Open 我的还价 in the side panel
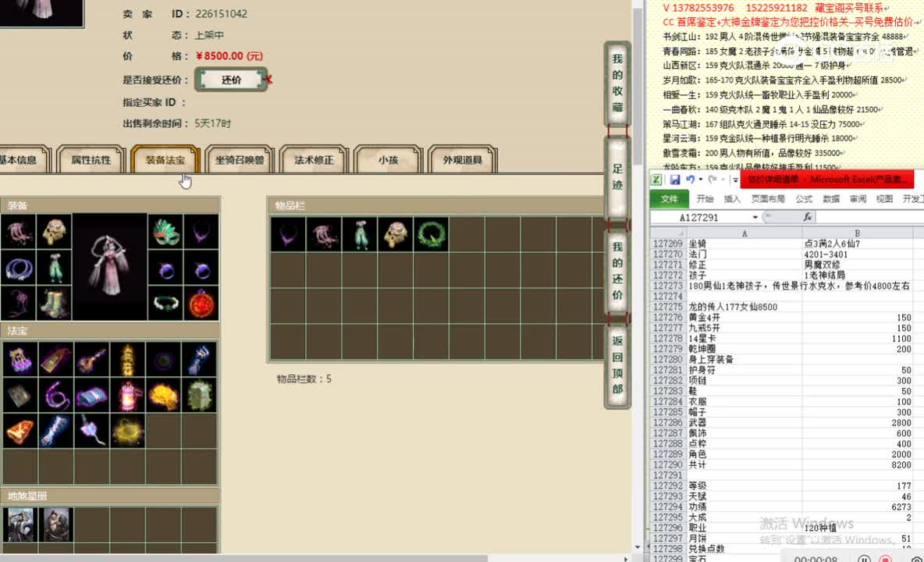This screenshot has width=924, height=562. click(x=617, y=271)
